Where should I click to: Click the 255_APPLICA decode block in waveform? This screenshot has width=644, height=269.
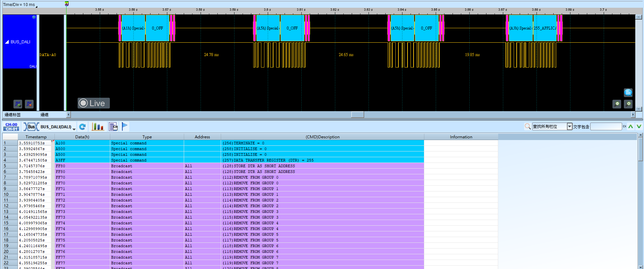pos(545,28)
